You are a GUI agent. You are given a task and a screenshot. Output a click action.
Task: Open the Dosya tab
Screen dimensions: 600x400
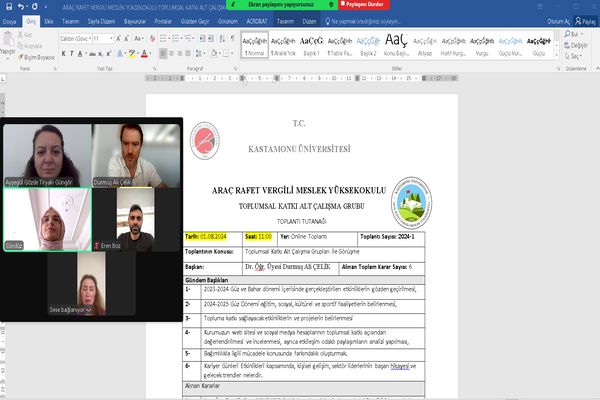(9, 21)
